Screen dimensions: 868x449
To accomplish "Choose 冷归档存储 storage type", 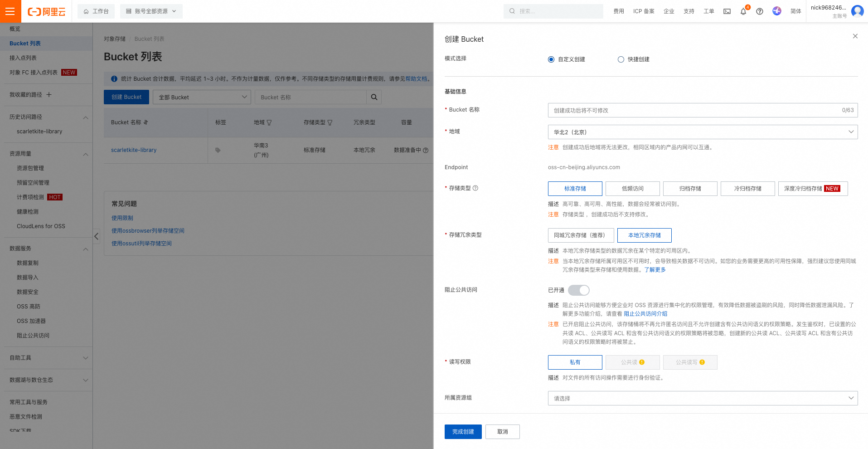I will click(x=748, y=189).
